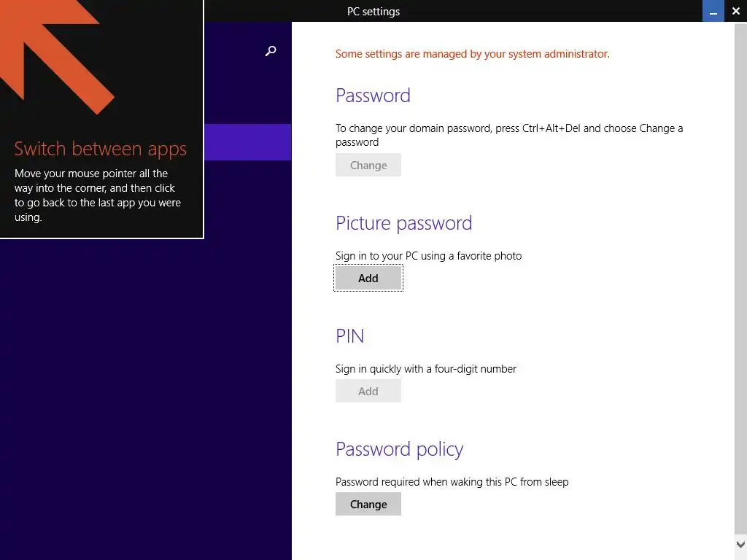Screen dimensions: 747x560
Task: Click the 'Password' section heading
Action: coord(373,96)
